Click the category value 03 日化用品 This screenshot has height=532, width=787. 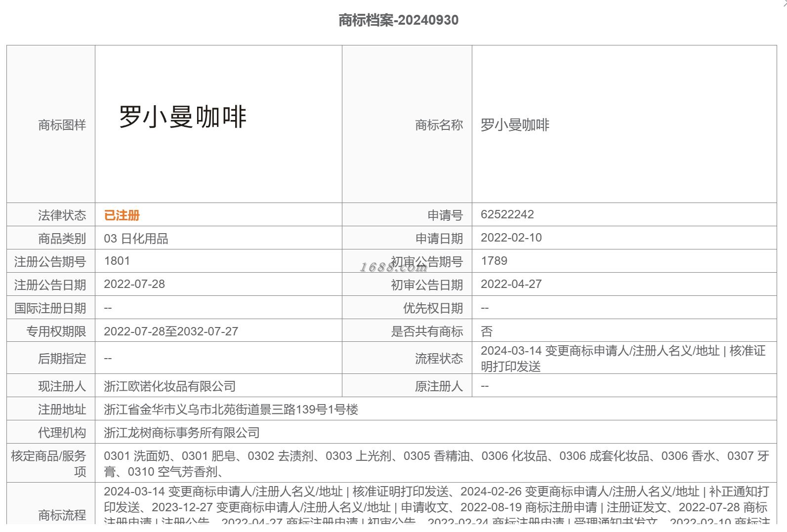click(136, 239)
